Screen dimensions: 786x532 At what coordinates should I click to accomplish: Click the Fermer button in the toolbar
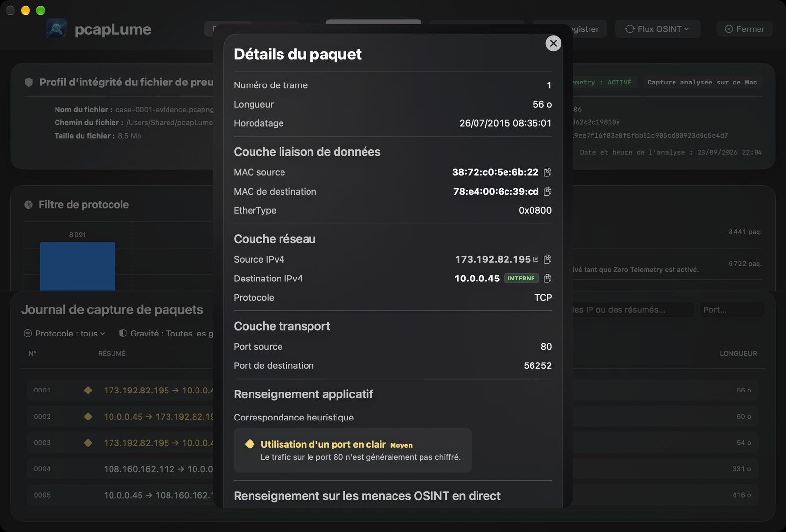click(744, 29)
